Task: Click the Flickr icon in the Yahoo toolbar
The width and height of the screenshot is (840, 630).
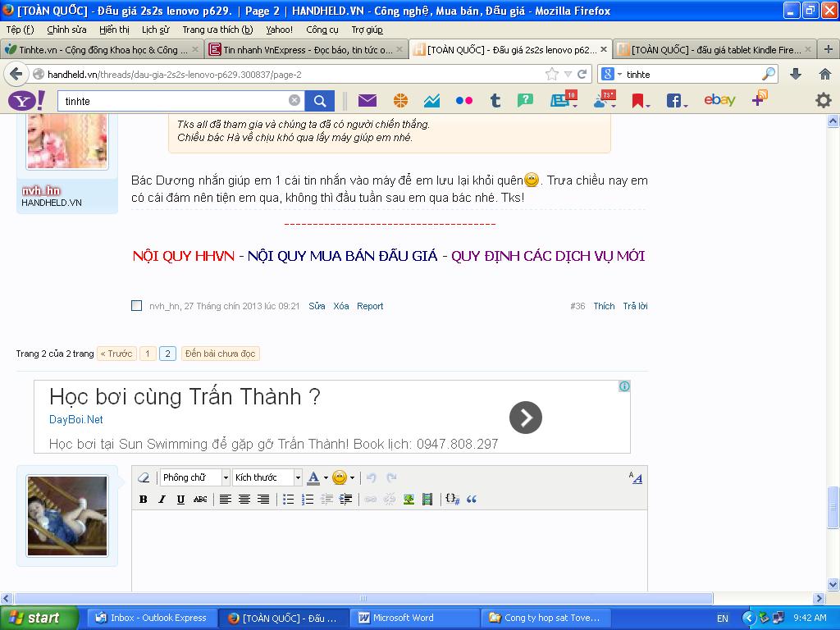Action: [x=464, y=101]
